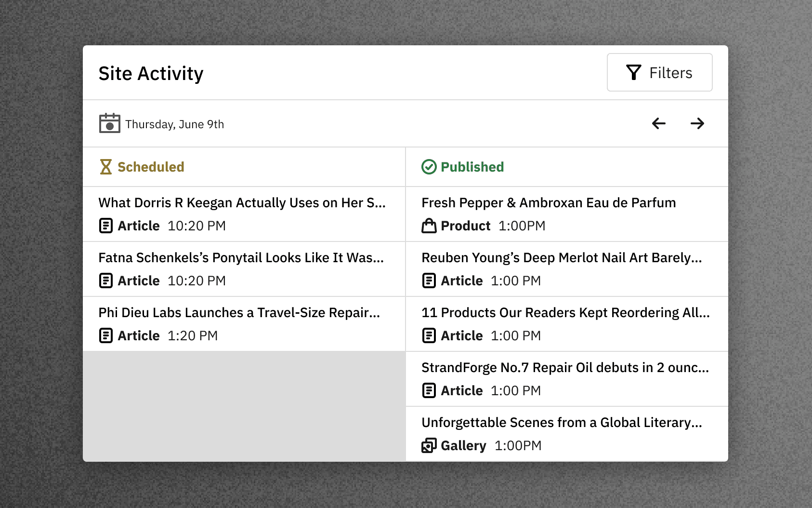Click article icon under 11 Products title

click(x=429, y=335)
